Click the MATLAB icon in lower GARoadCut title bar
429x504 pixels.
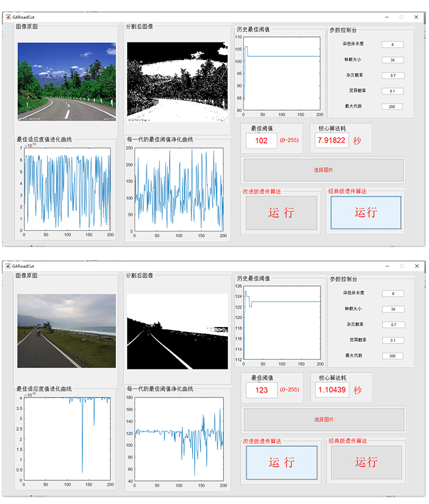[x=8, y=266]
